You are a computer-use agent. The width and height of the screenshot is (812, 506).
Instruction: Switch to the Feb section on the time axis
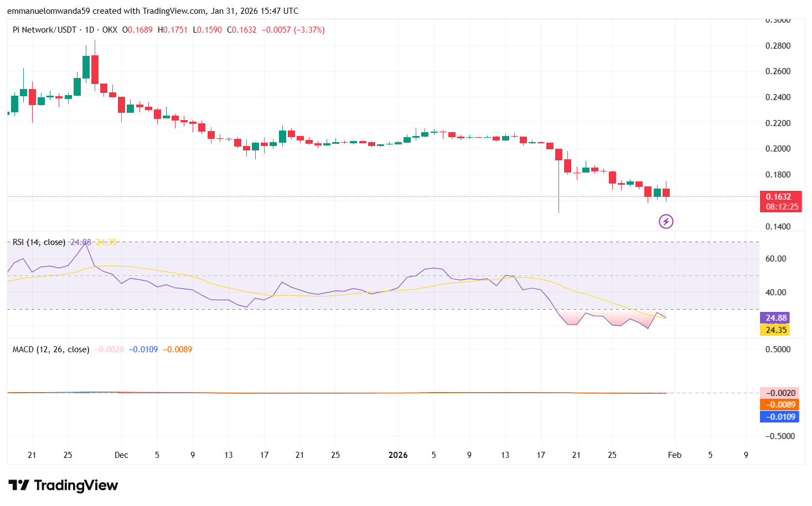coord(674,455)
